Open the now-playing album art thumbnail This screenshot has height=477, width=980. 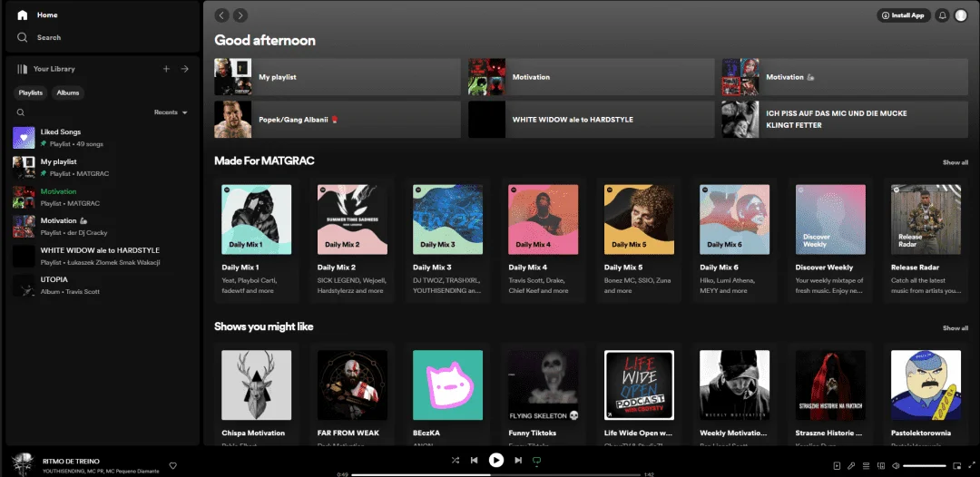tap(23, 465)
